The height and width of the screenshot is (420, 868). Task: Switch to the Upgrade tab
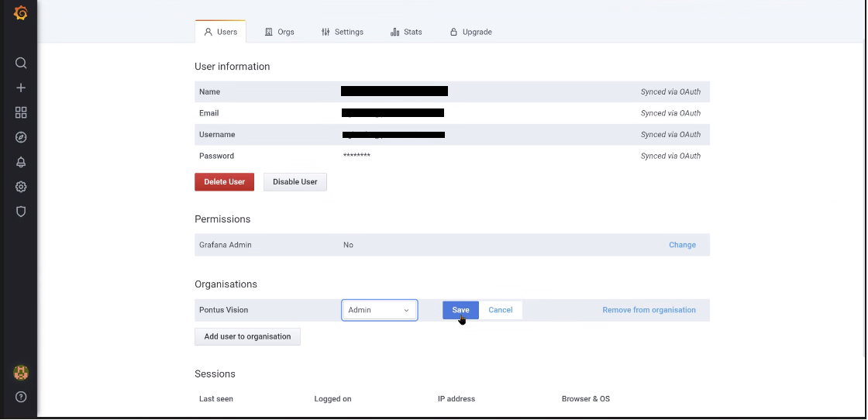click(470, 32)
